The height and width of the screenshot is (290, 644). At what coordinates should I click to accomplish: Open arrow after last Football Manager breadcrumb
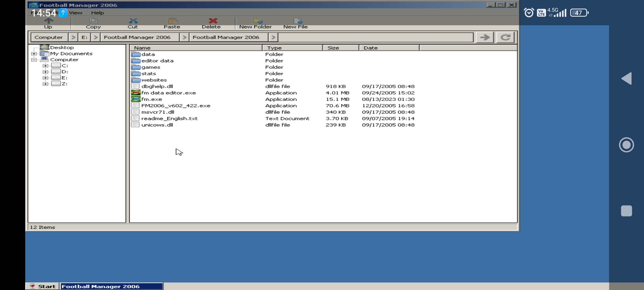(273, 37)
